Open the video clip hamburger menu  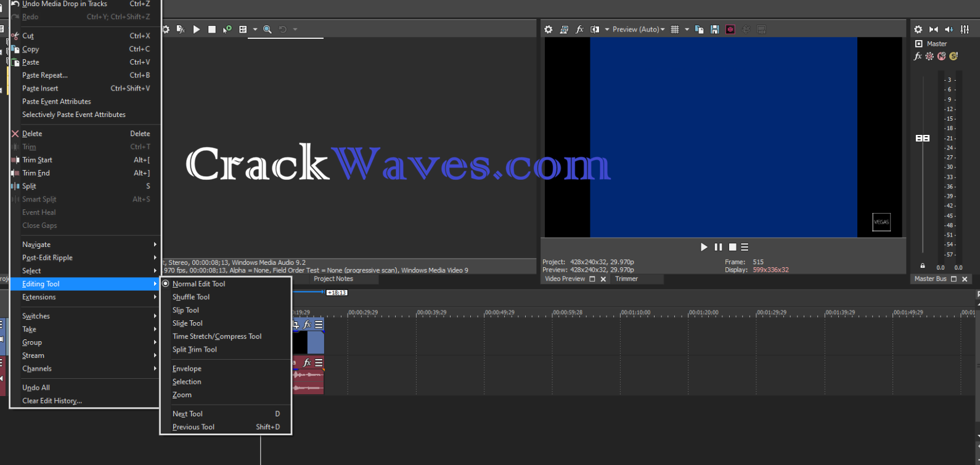tap(319, 325)
